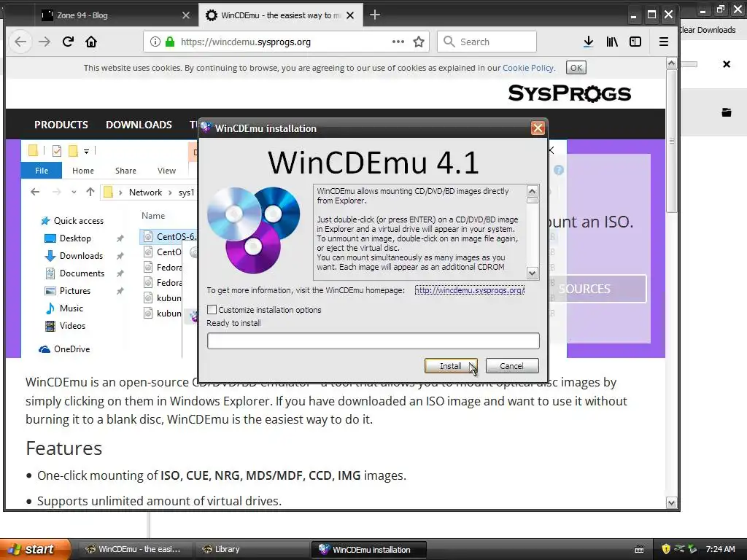This screenshot has height=560, width=747.
Task: Select the Home ribbon tab
Action: pos(83,171)
